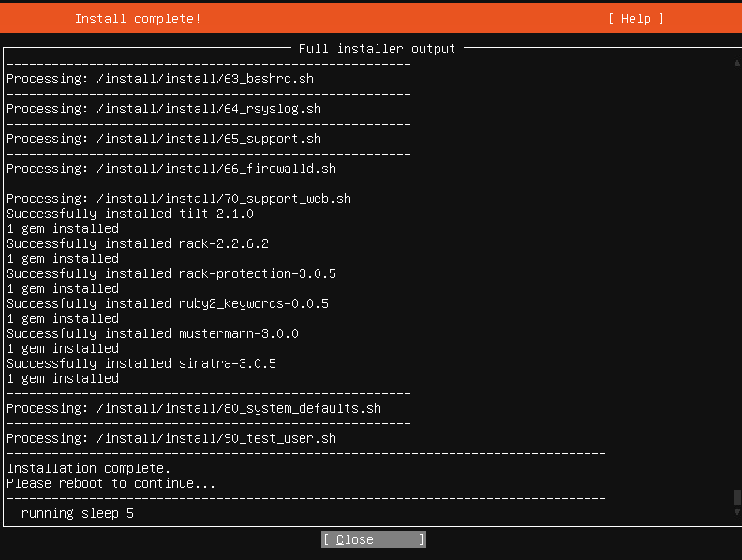Click the rack-2.2.6.2 installed line
This screenshot has height=560, width=742.
click(138, 243)
